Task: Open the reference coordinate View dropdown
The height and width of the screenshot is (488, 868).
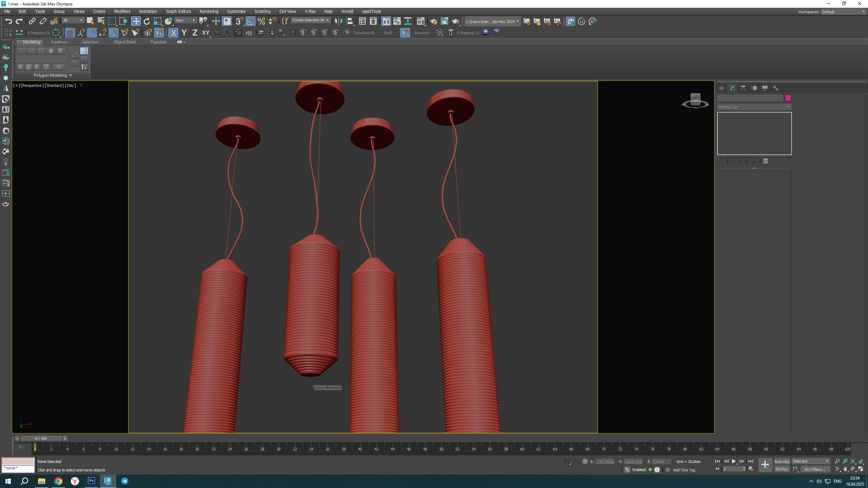Action: tap(185, 21)
